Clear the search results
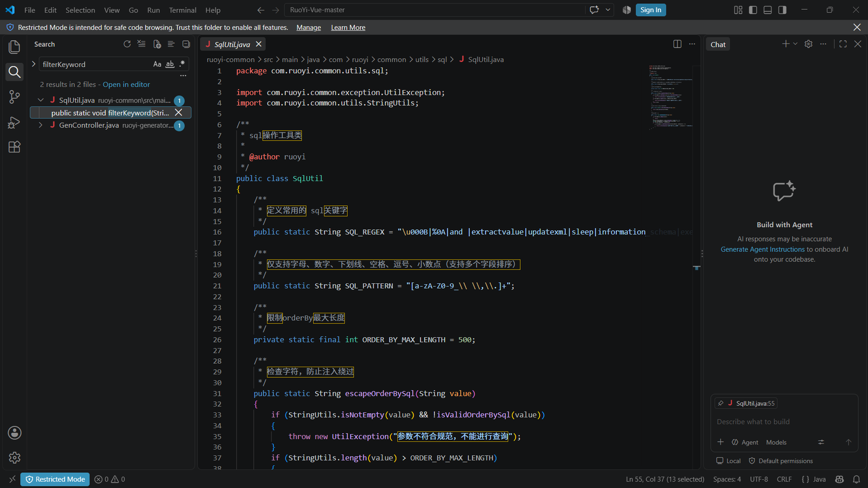868x488 pixels. coord(142,44)
